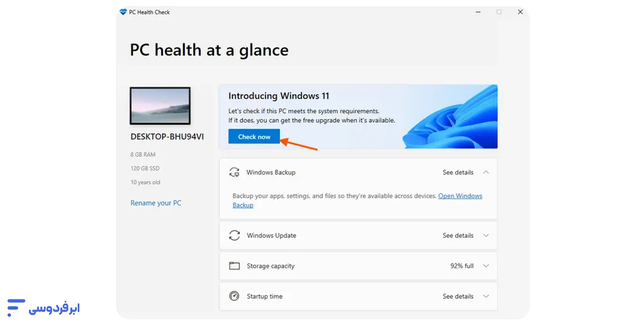Click the Storage capacity folder icon

234,266
